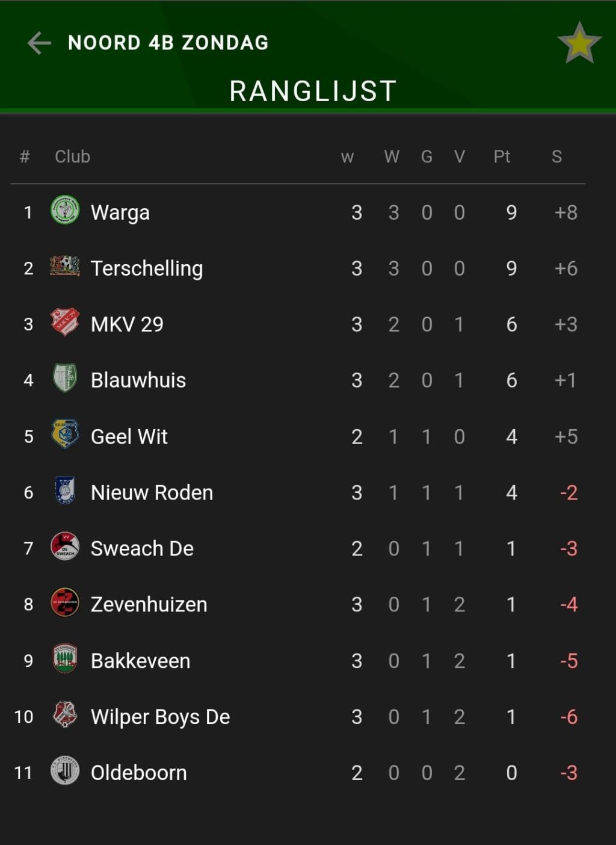Tap the back arrow icon
Screen dimensions: 616x845
pos(39,43)
